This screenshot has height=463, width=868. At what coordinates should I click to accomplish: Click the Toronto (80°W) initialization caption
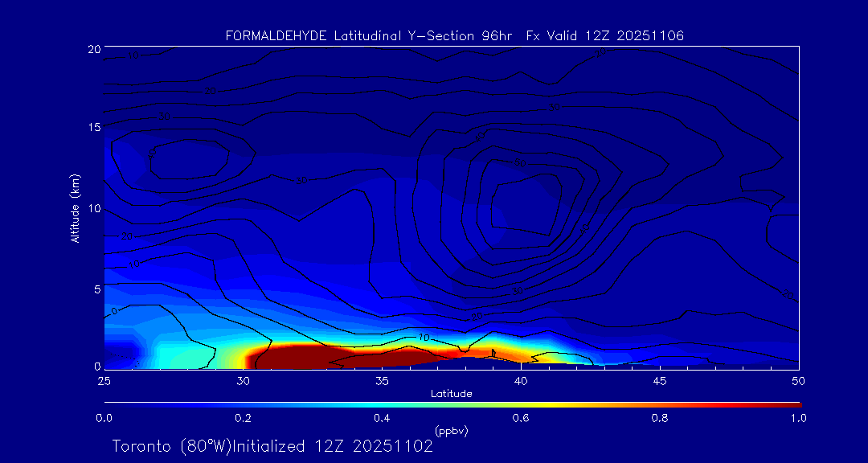272,446
